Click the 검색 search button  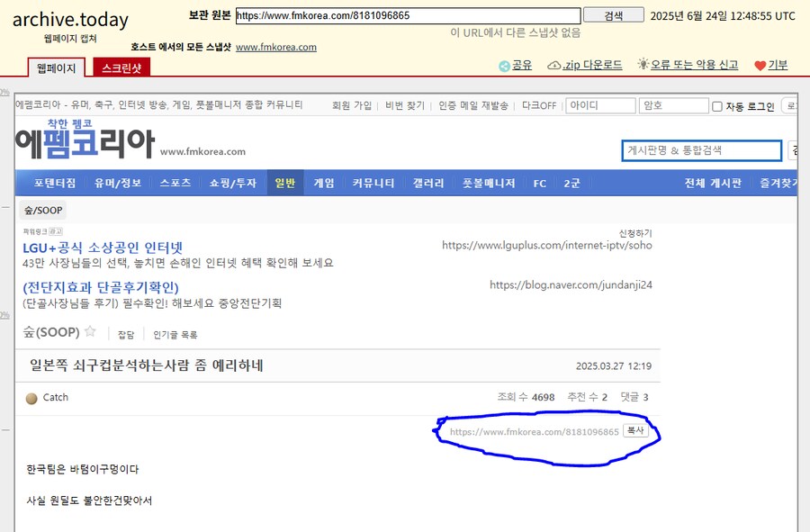(614, 15)
